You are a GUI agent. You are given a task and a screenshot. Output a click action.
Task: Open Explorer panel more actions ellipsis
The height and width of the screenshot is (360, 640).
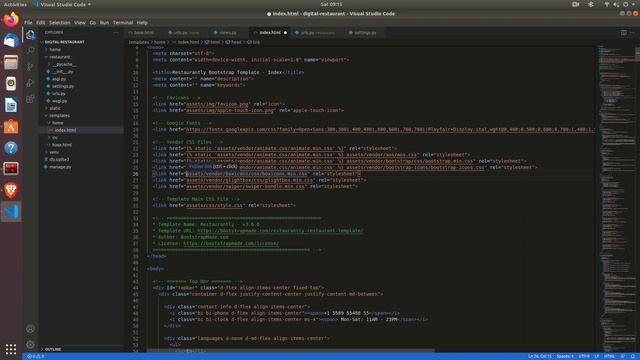pyautogui.click(x=116, y=33)
